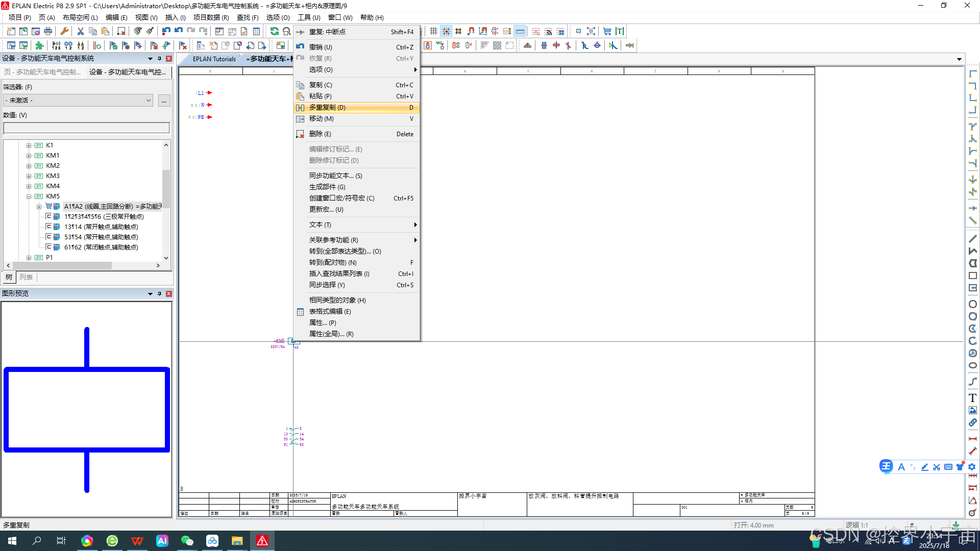This screenshot has width=980, height=551.
Task: Click the red magnet snap icon
Action: (471, 32)
